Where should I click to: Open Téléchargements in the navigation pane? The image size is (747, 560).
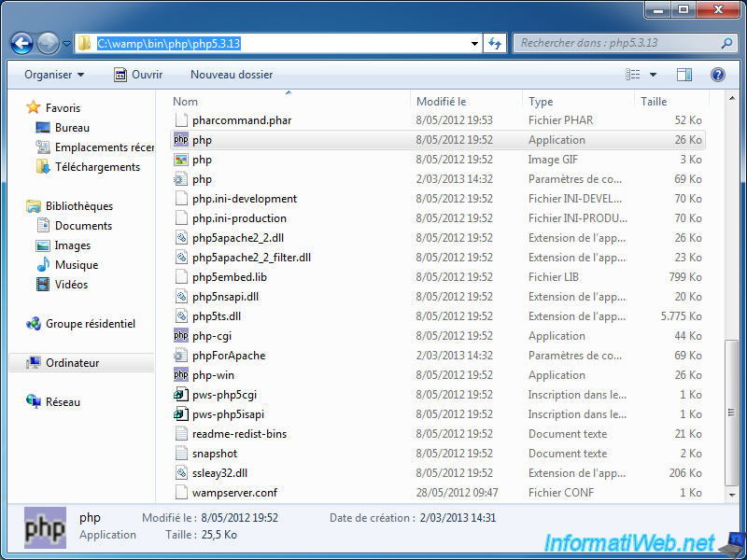[97, 167]
